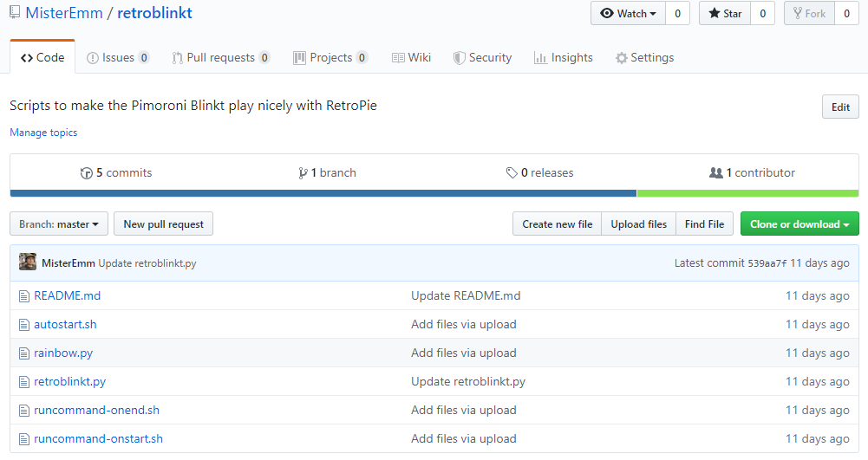Click the MisterEmm avatar thumbnail

coord(28,262)
